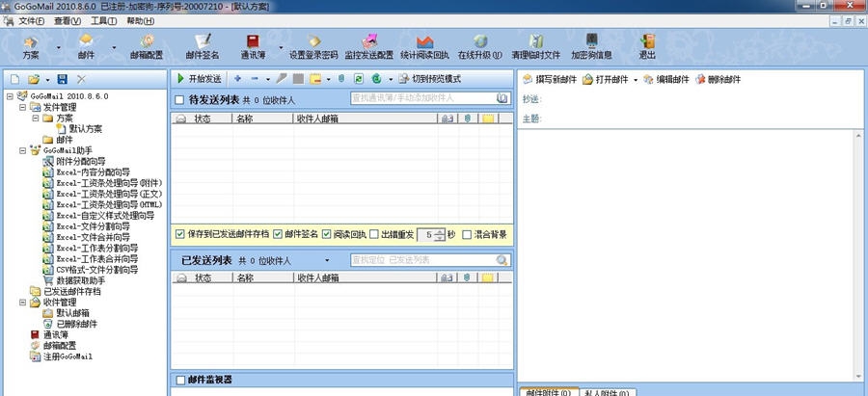Click the attachment paperclip toolbar icon
Screen dimensions: 868x396
pyautogui.click(x=341, y=79)
